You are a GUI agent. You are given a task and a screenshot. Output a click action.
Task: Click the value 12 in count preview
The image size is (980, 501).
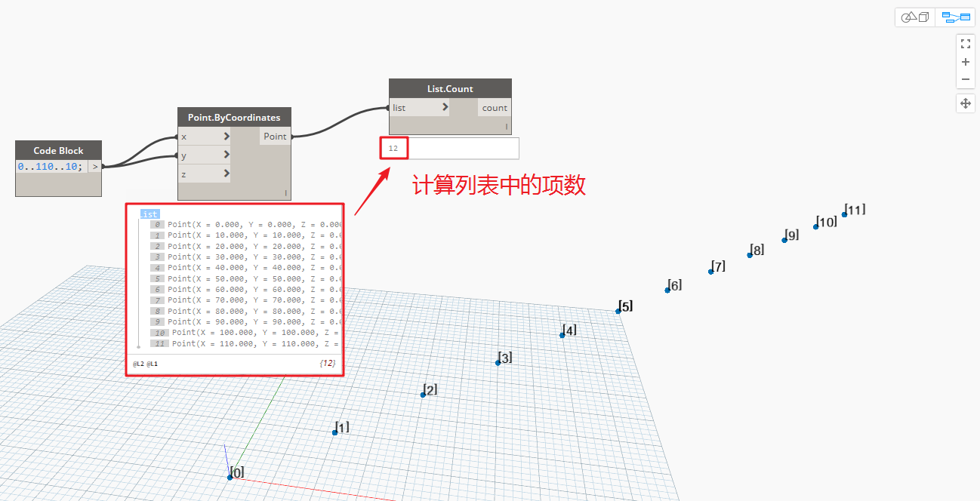tap(393, 149)
